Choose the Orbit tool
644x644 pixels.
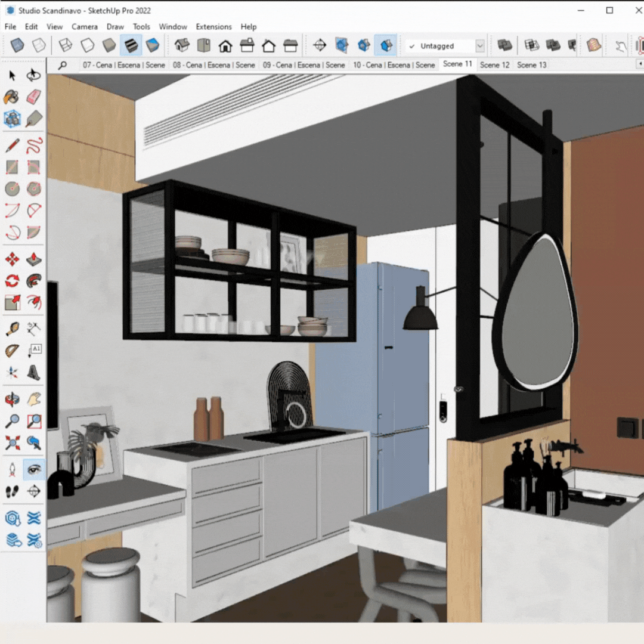(x=12, y=400)
